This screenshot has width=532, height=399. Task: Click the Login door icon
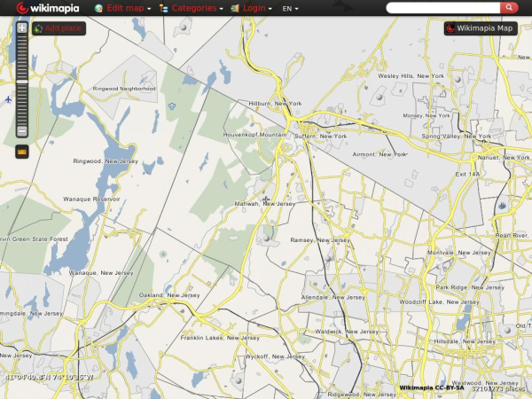point(235,9)
